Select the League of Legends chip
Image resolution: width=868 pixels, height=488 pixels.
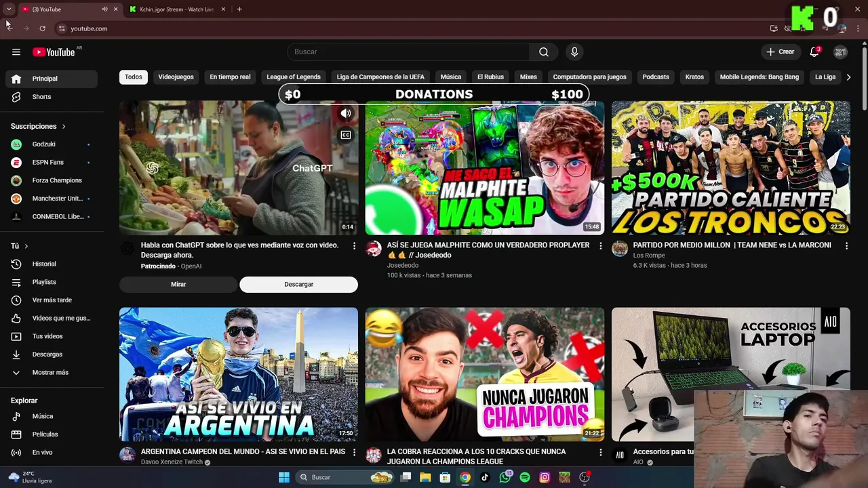294,77
